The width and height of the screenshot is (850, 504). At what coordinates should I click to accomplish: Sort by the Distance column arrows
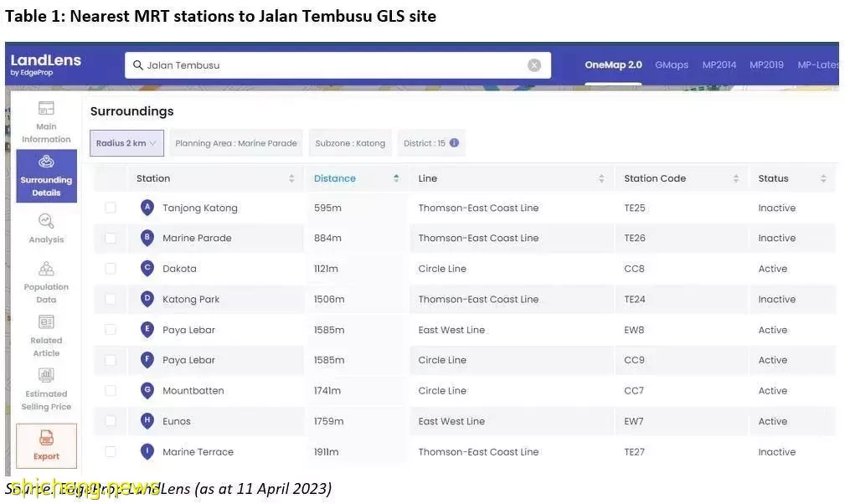tap(396, 178)
